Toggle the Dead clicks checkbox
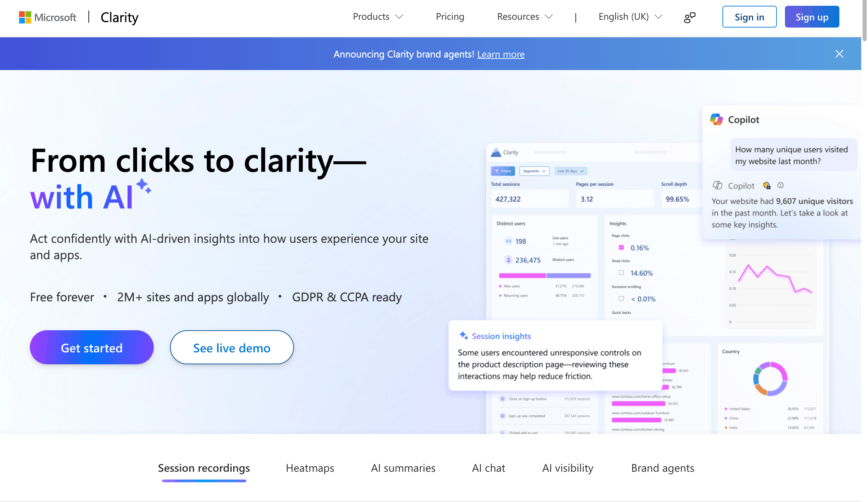 [x=621, y=273]
